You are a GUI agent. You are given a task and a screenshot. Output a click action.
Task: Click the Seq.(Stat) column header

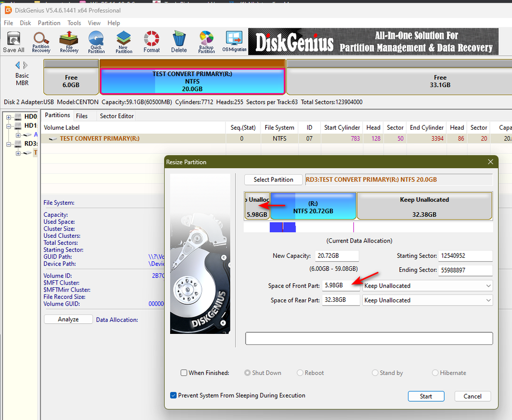pyautogui.click(x=243, y=128)
